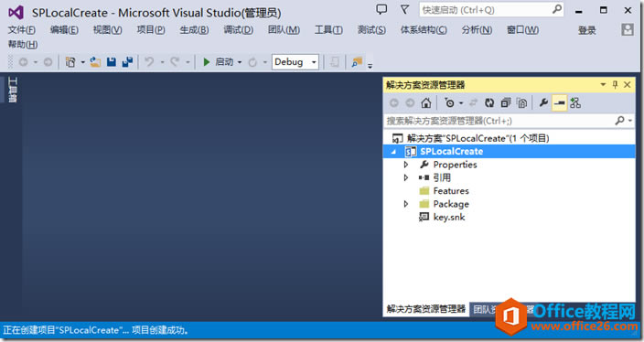
Task: Click the Open File toolbar icon
Action: [x=95, y=62]
